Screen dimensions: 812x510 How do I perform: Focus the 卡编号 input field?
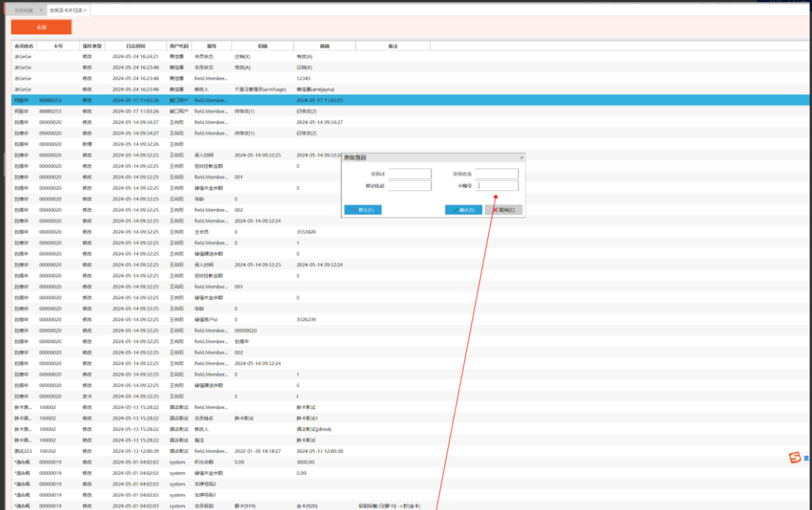tap(498, 186)
